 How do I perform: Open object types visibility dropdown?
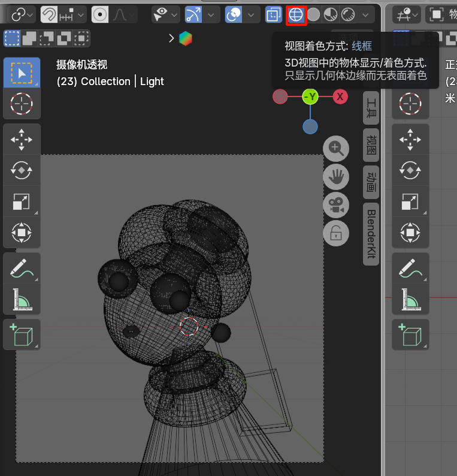(165, 15)
